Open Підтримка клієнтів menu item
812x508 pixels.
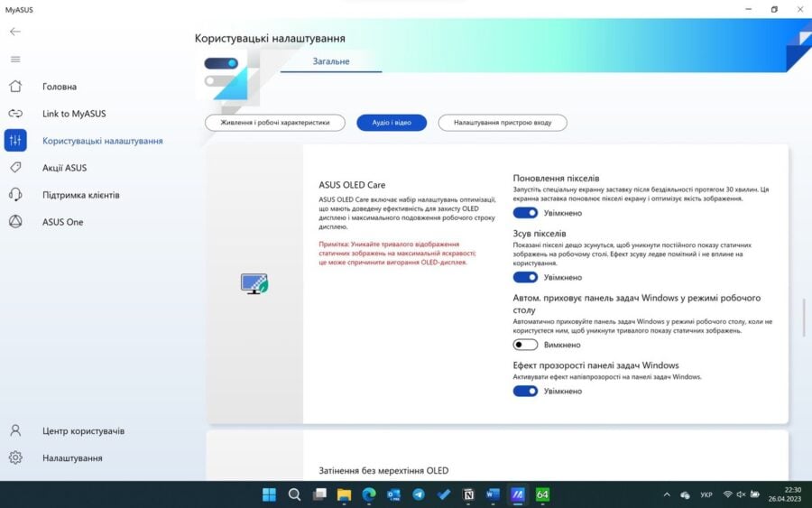(x=81, y=195)
